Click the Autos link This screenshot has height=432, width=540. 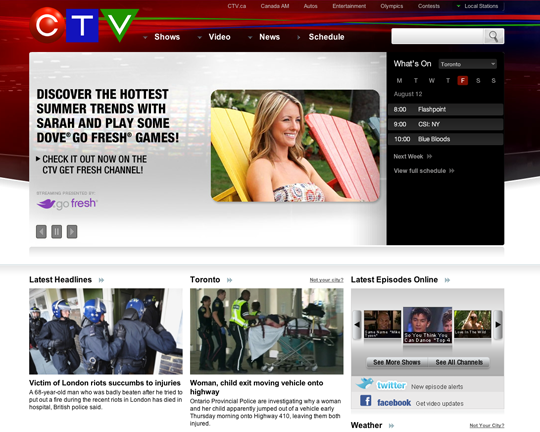click(310, 6)
